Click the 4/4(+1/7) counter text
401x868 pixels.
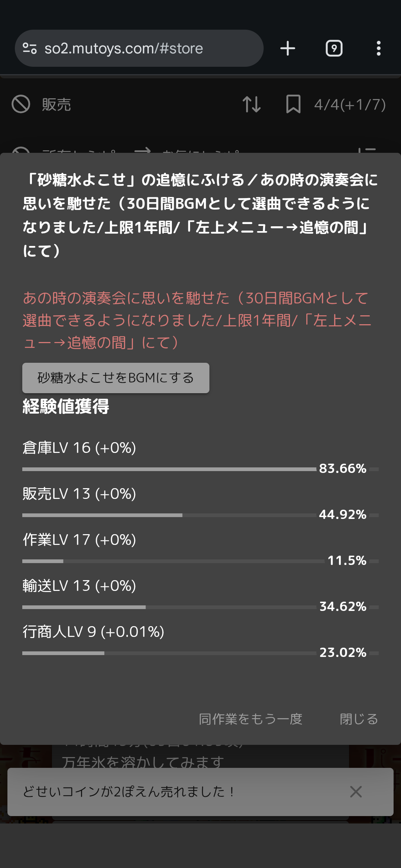coord(350,105)
